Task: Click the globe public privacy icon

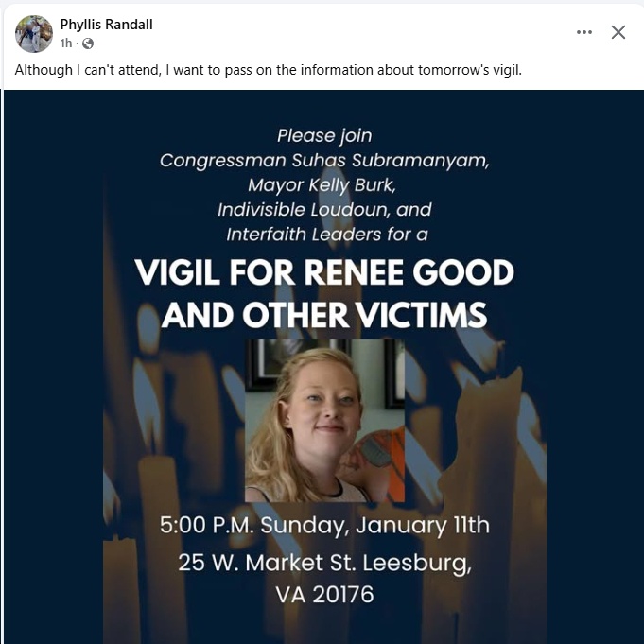Action: point(88,44)
